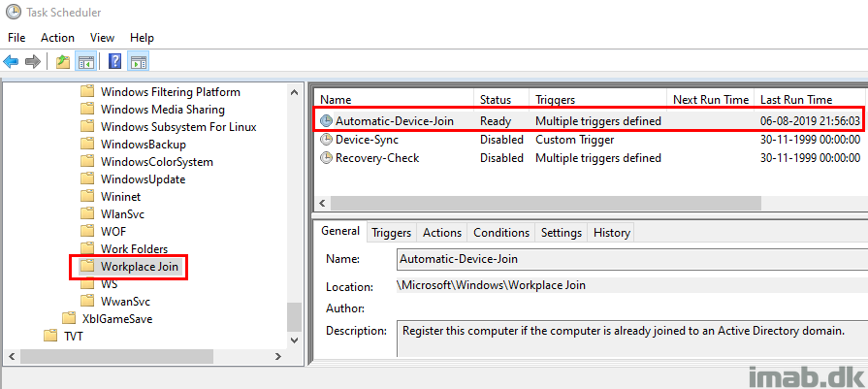Open the Action menu
This screenshot has height=389, width=868.
click(57, 38)
